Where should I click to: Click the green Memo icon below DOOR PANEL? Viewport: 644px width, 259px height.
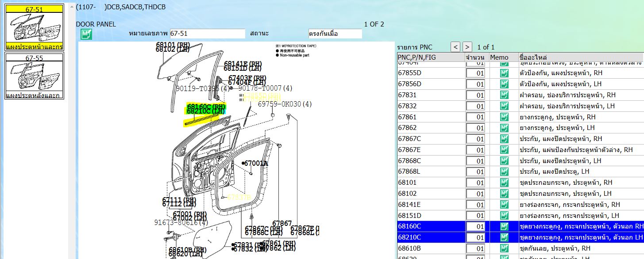click(x=86, y=34)
